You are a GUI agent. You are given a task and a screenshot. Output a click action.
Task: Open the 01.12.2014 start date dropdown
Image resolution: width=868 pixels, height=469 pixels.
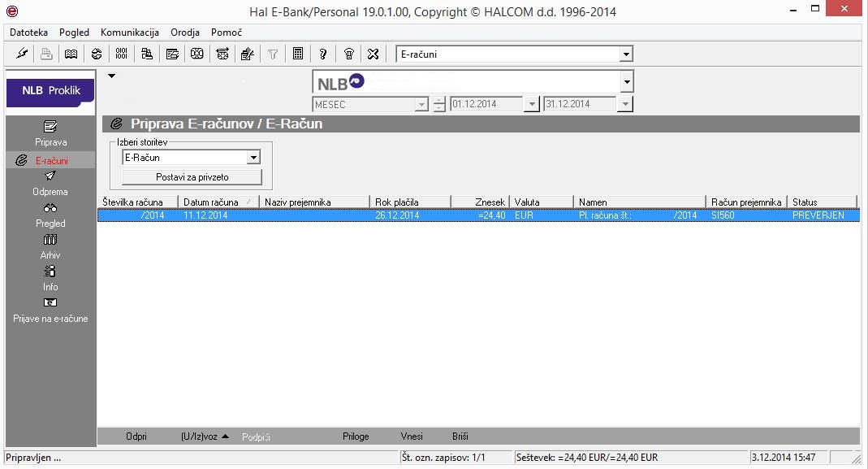click(x=531, y=104)
